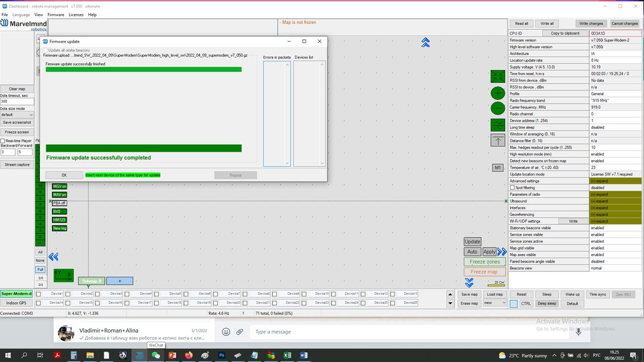Click the down arrow button beside Erase map

pos(450,304)
